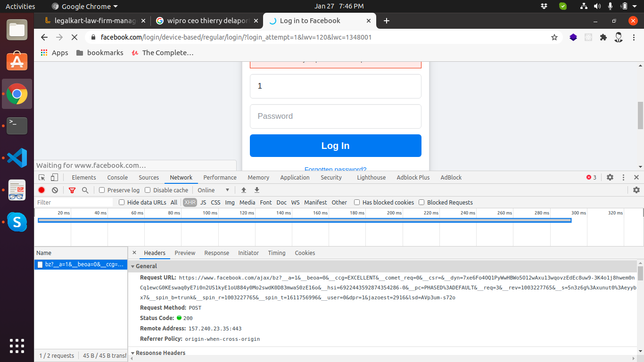Click the record network log button
The image size is (644, 362).
41,190
